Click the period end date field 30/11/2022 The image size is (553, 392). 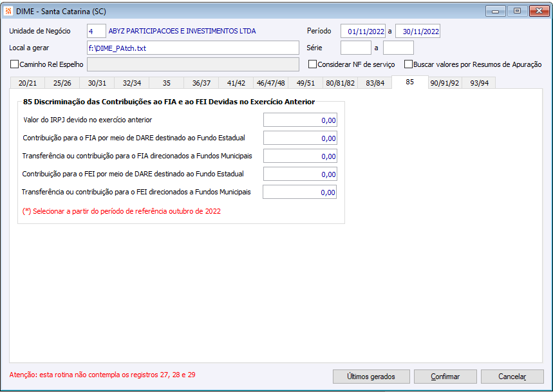(x=418, y=31)
